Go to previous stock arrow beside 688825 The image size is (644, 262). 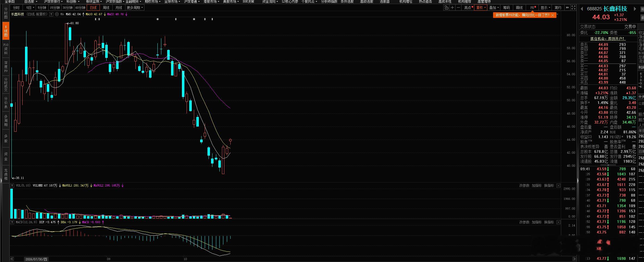[x=582, y=9]
